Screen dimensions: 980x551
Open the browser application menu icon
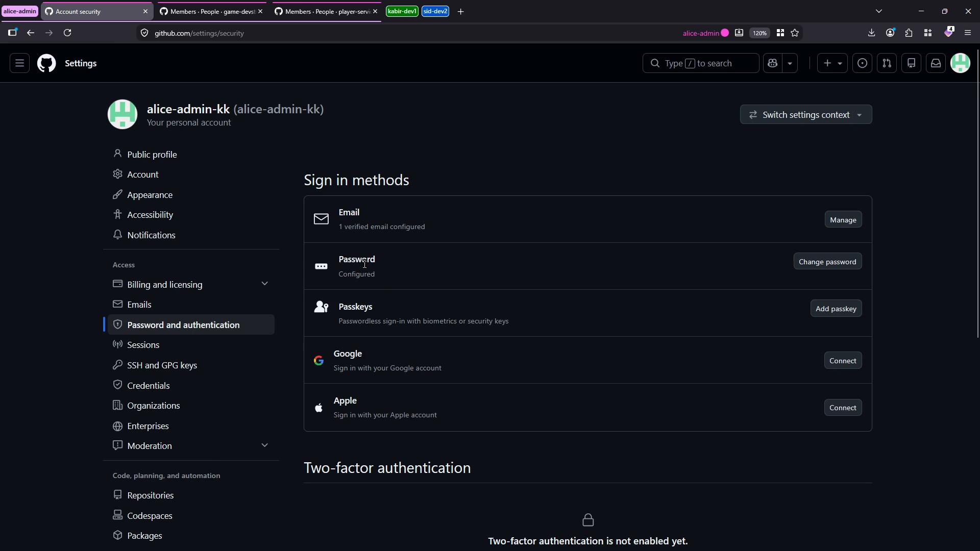[x=968, y=33]
